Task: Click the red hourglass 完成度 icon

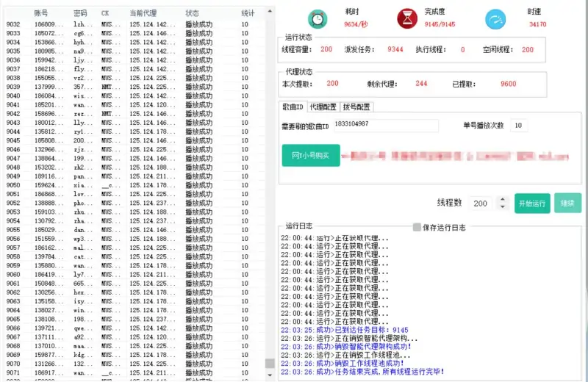Action: coord(405,18)
